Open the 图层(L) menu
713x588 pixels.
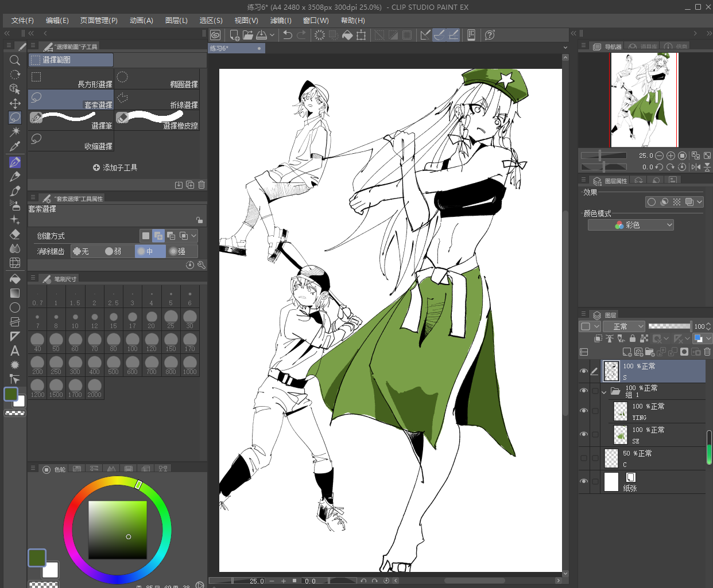click(176, 21)
